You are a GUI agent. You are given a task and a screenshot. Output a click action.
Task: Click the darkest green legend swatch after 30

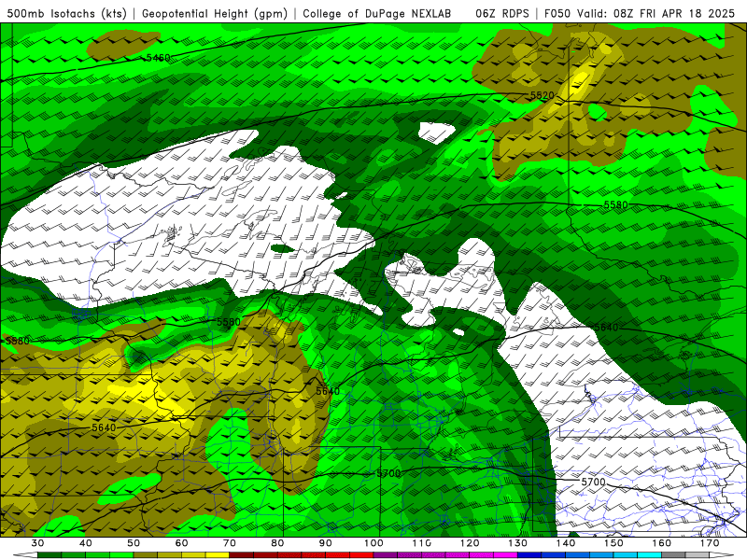click(x=49, y=555)
